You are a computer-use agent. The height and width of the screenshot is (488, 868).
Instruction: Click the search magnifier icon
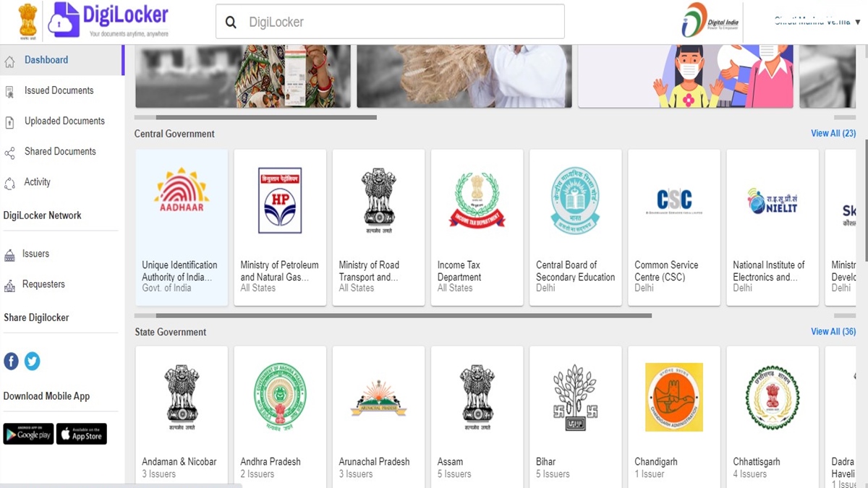(231, 22)
